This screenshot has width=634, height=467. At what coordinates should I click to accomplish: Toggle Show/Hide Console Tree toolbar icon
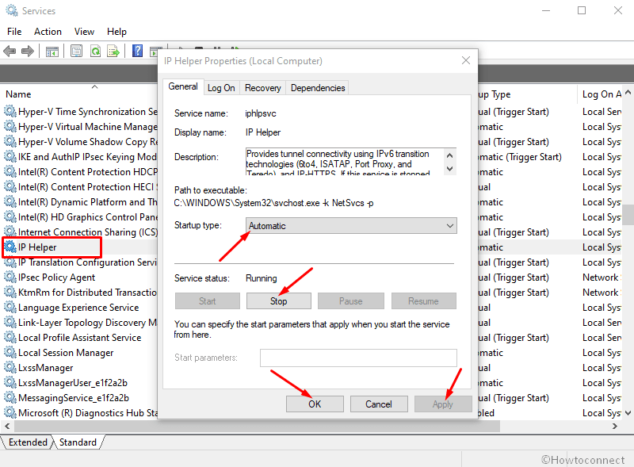click(x=52, y=51)
